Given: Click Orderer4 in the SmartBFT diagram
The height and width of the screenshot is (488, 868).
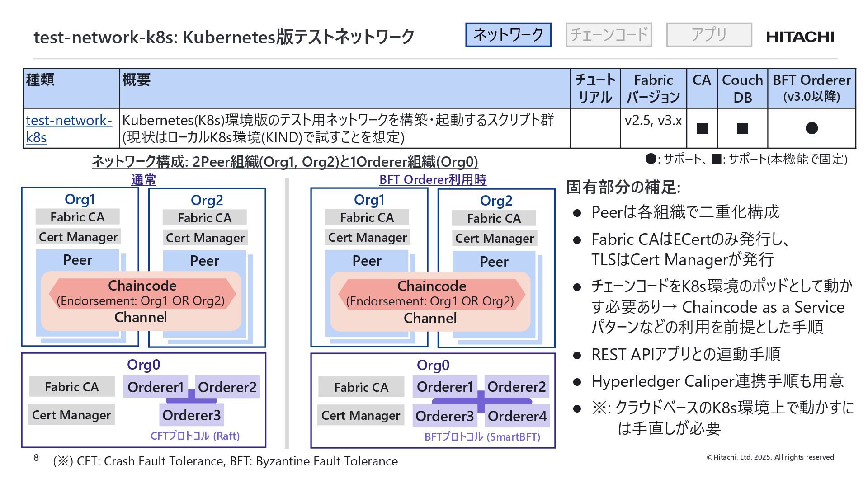Looking at the screenshot, I should click(517, 416).
